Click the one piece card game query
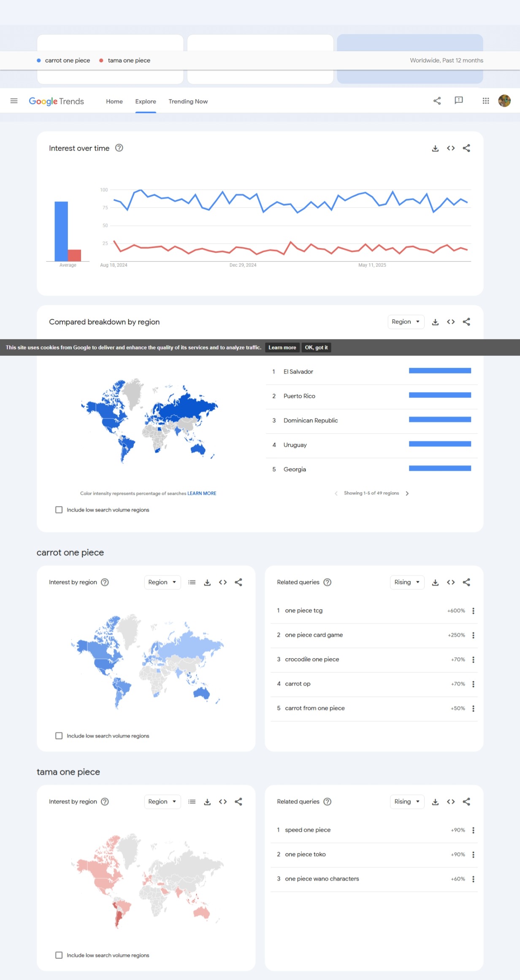This screenshot has width=520, height=980. pos(314,635)
